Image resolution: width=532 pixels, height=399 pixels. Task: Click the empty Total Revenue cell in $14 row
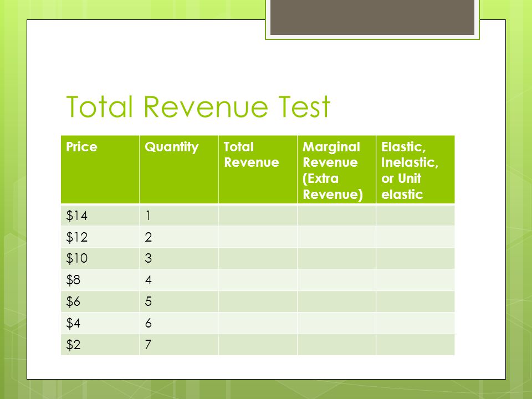pos(258,216)
